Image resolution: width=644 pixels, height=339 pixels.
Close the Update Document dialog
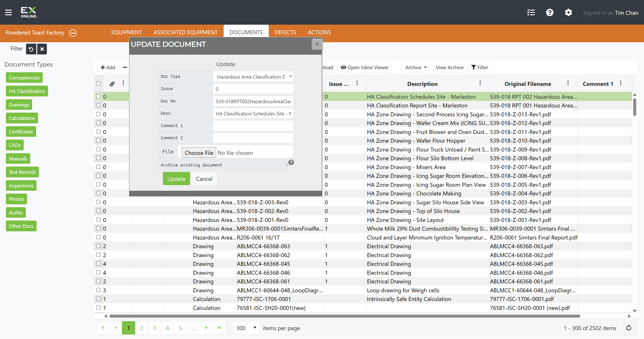tap(317, 44)
